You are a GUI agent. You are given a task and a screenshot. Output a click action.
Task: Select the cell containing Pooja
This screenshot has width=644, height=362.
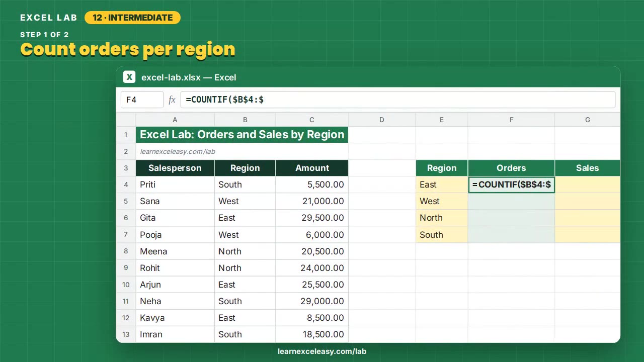click(x=175, y=235)
